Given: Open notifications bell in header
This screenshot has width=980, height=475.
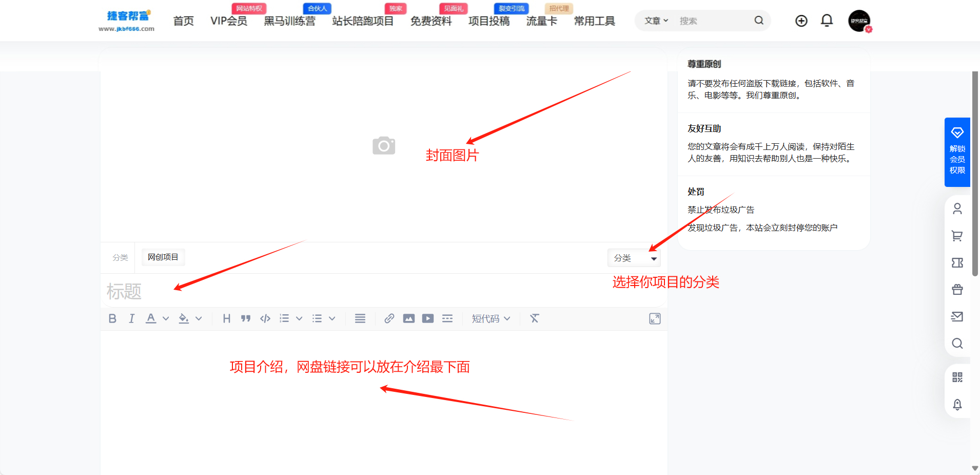Looking at the screenshot, I should click(827, 21).
